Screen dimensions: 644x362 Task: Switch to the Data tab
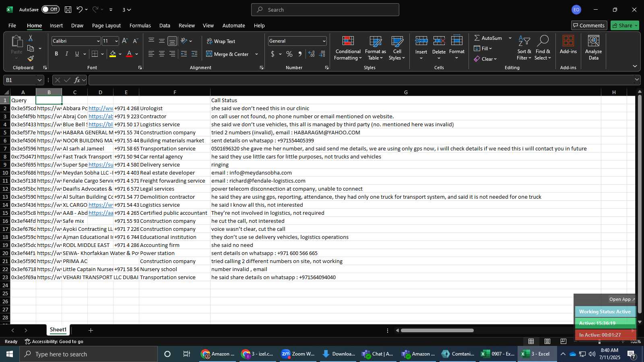tap(165, 25)
